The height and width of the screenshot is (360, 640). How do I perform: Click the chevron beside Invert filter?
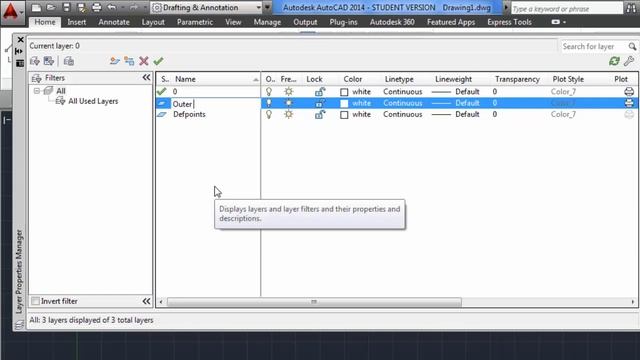point(146,301)
